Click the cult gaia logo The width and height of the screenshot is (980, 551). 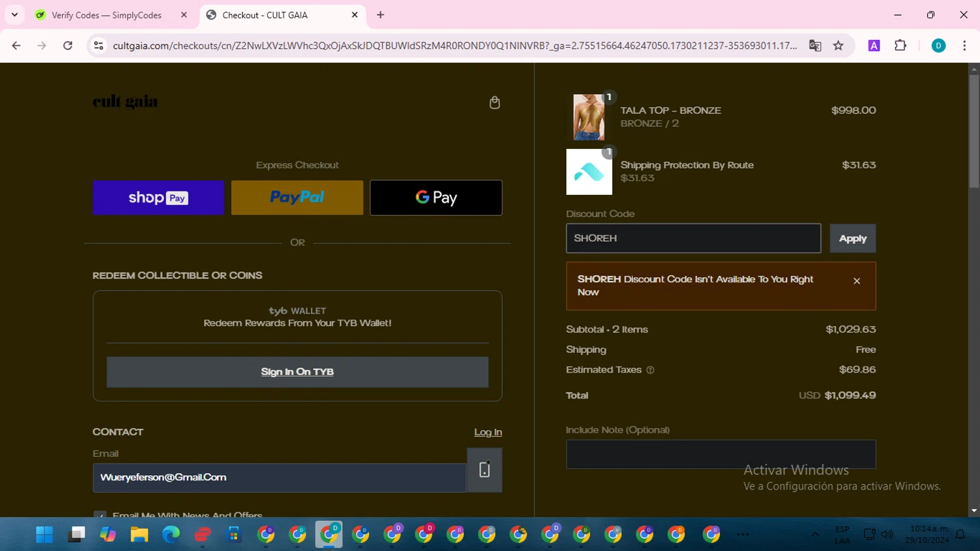[125, 101]
